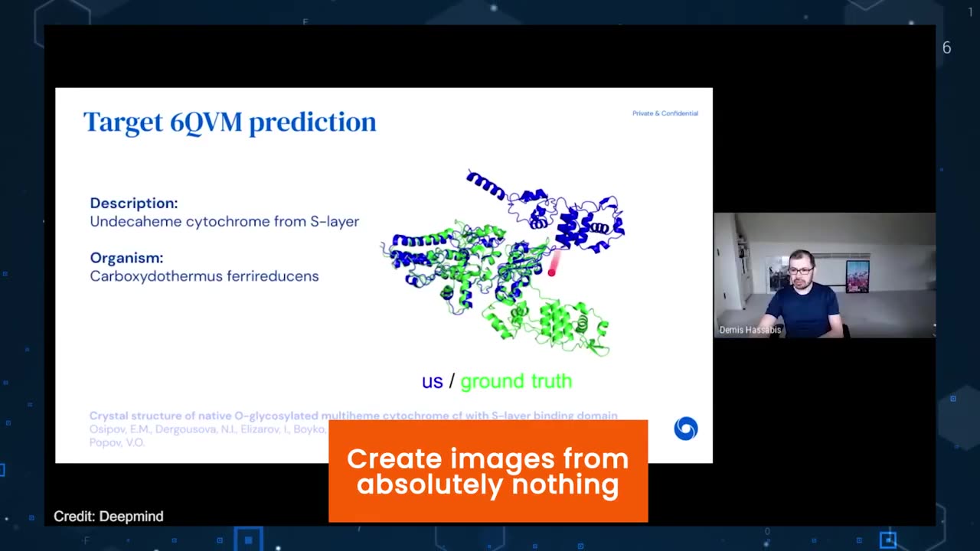Click the "Demis Hassabis" name label
Screen dimensions: 980x551
tap(750, 330)
